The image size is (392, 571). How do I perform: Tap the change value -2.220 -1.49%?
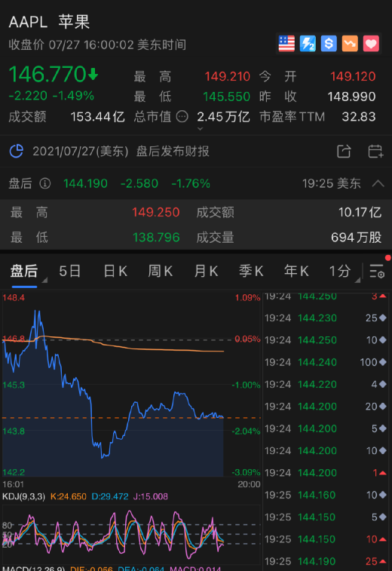coord(51,96)
